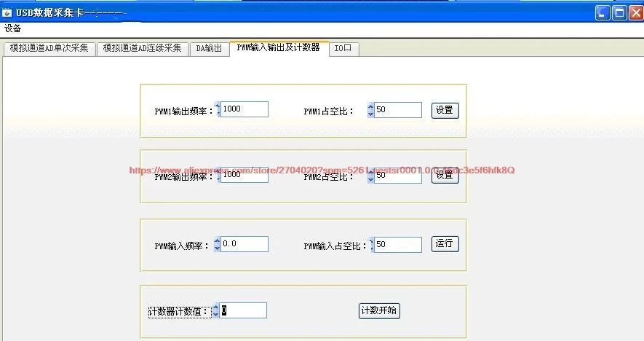Click the PWM1占空比 label
Viewport: 644px width, 341px height.
[x=328, y=111]
